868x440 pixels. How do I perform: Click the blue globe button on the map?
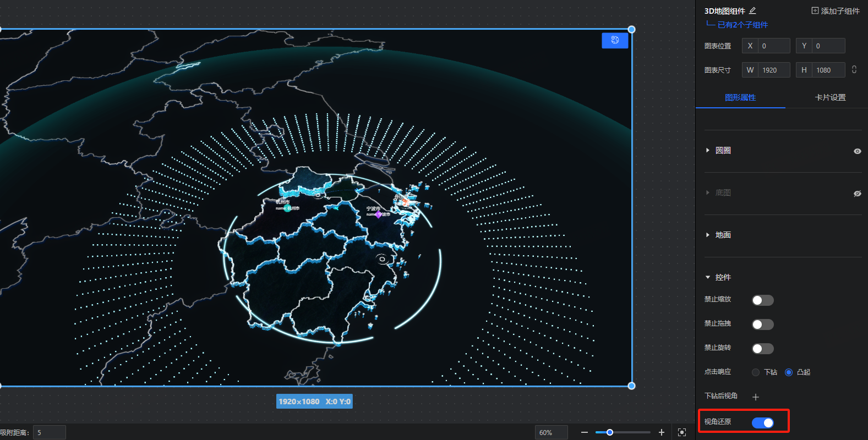coord(615,40)
